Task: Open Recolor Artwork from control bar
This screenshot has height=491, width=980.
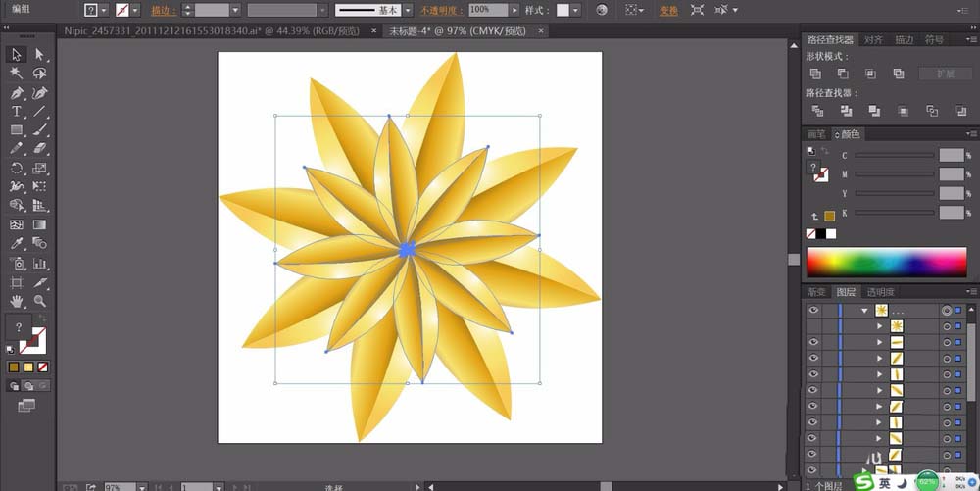Action: 602,10
